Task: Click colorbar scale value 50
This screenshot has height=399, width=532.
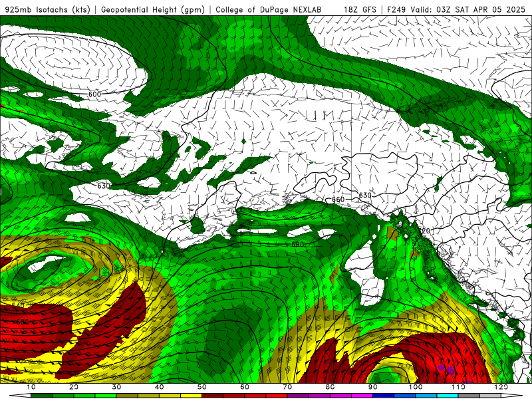Action: click(202, 387)
